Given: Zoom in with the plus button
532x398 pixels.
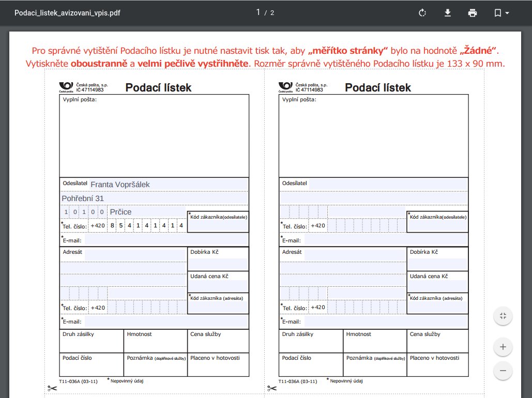Looking at the screenshot, I should point(503,347).
